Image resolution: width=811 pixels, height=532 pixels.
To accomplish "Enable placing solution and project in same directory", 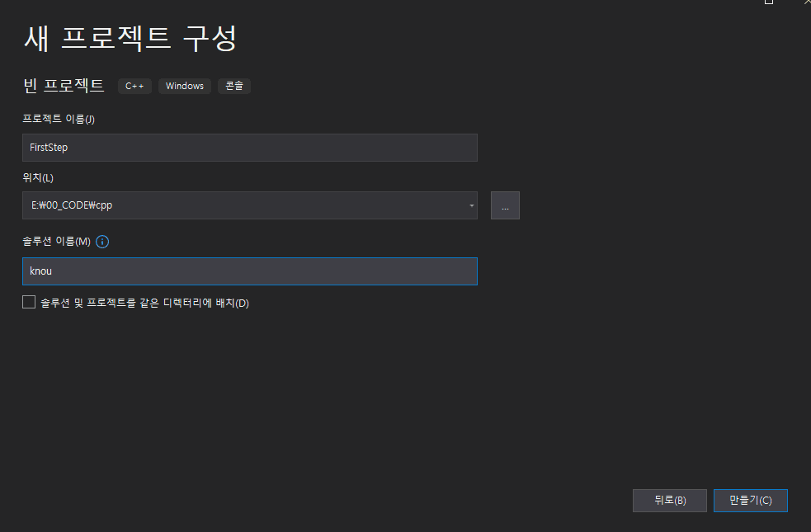I will (30, 303).
